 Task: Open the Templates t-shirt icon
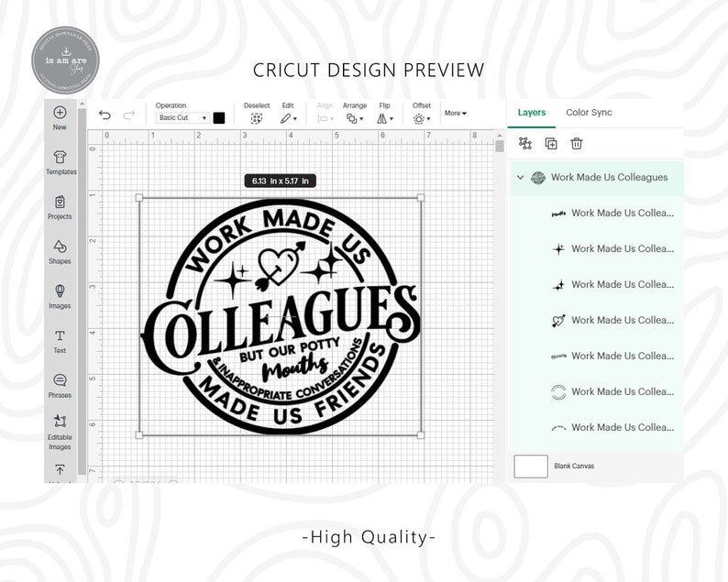pyautogui.click(x=60, y=157)
